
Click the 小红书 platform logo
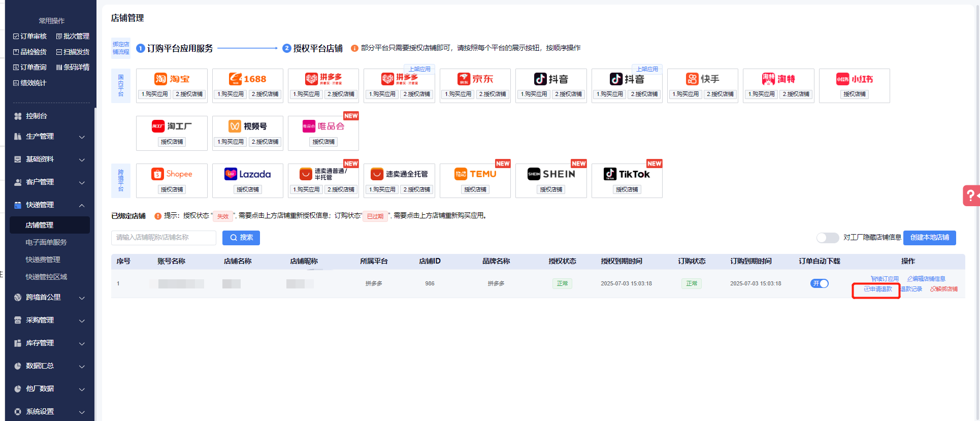point(855,79)
